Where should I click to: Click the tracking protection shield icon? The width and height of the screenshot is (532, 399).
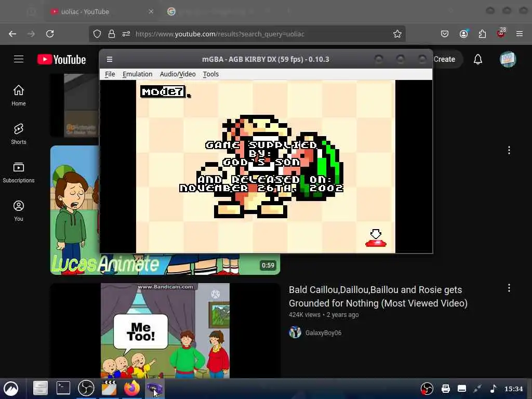[97, 34]
